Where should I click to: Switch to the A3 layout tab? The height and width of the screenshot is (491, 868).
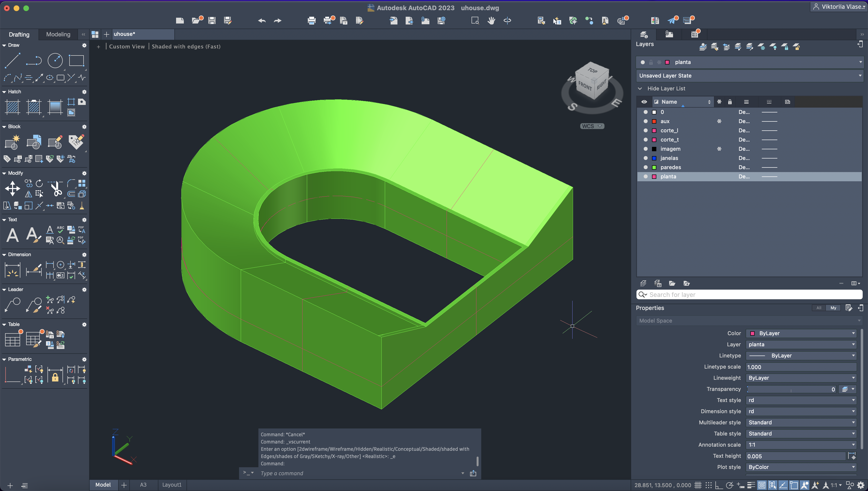[143, 485]
